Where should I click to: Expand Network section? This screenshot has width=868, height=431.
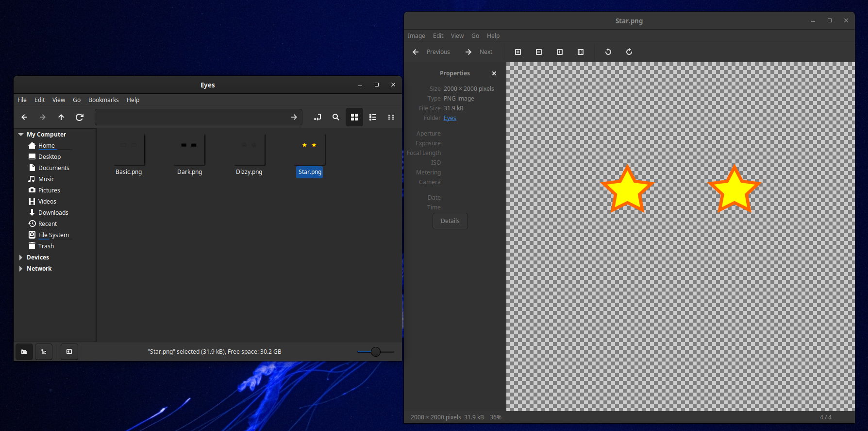point(21,269)
